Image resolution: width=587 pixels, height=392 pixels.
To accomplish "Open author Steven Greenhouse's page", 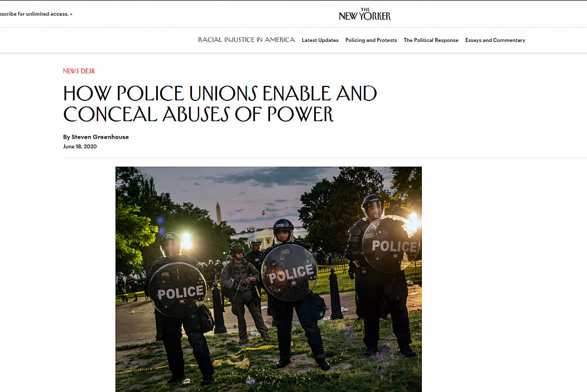I will [x=100, y=137].
